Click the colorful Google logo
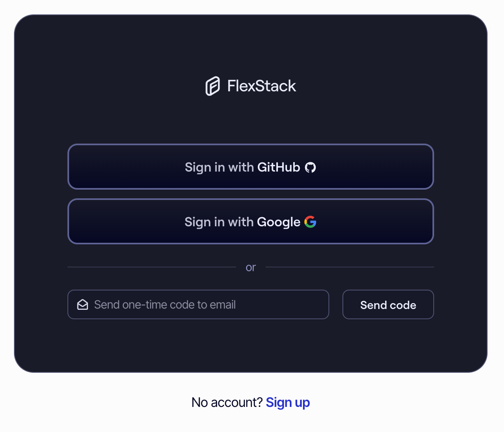Viewport: 504px width, 432px height. pyautogui.click(x=310, y=222)
